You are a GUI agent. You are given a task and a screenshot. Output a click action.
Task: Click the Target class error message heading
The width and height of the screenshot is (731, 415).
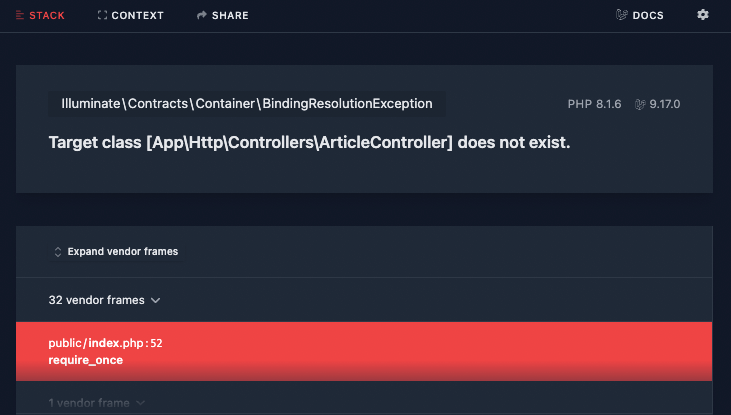tap(310, 142)
